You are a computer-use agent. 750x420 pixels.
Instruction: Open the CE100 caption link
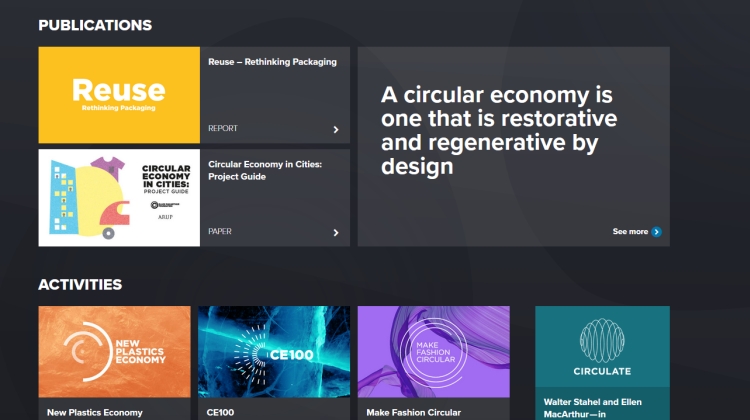point(221,412)
